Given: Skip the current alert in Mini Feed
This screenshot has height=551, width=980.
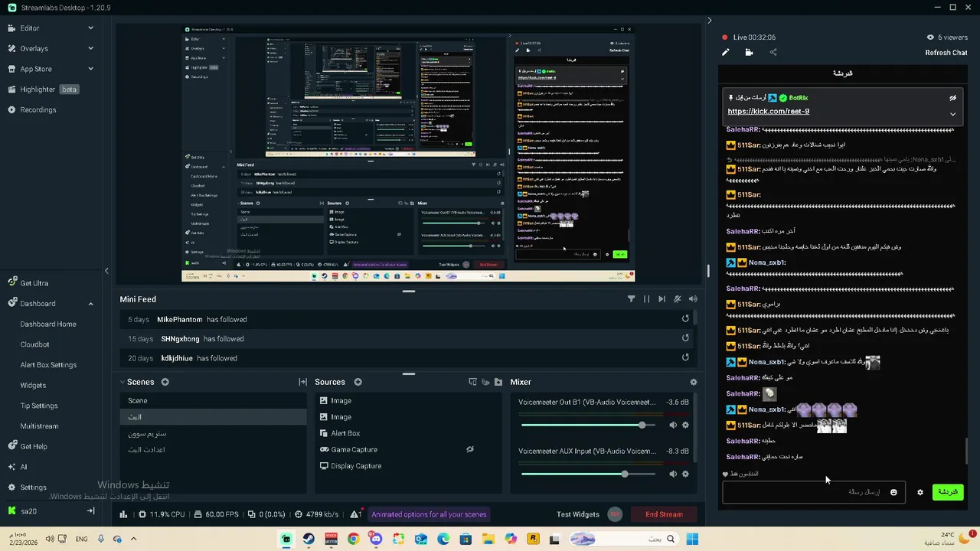Looking at the screenshot, I should click(x=661, y=299).
